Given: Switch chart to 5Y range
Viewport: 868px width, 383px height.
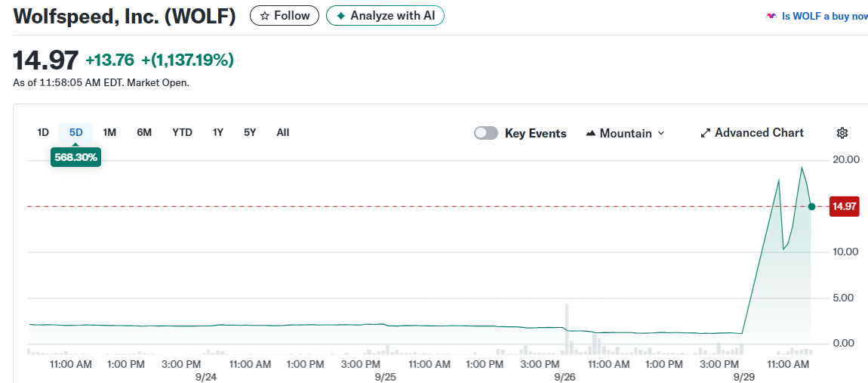Looking at the screenshot, I should [251, 132].
